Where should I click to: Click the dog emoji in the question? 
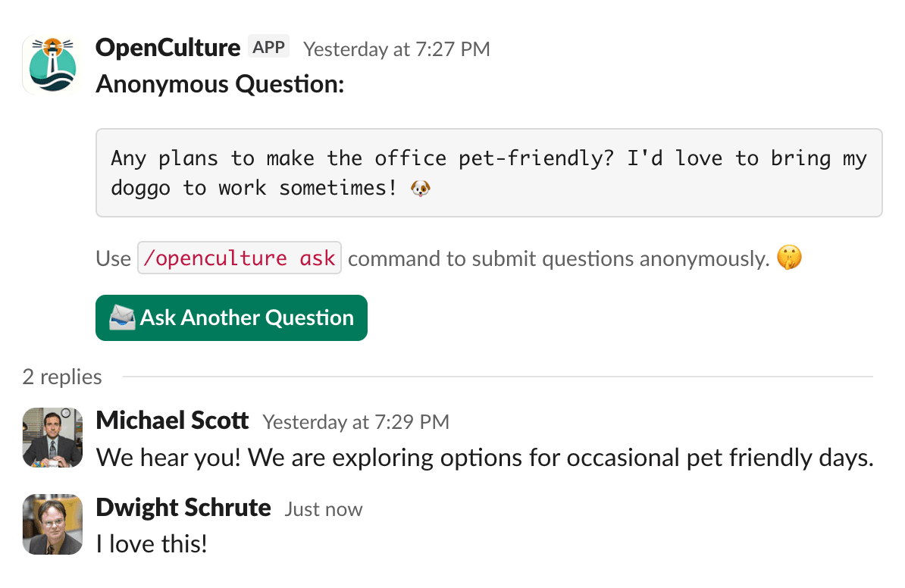(x=422, y=186)
